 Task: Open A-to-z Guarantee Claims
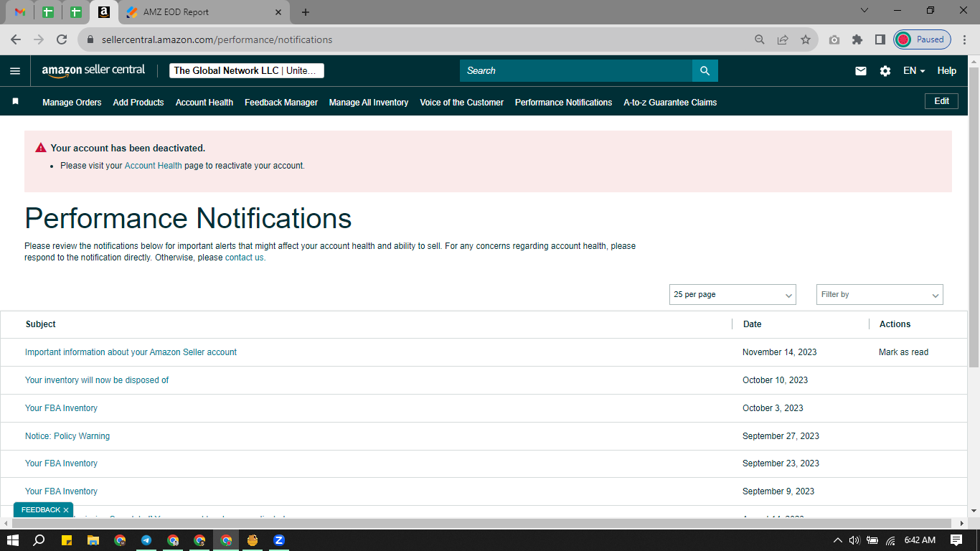(x=670, y=103)
